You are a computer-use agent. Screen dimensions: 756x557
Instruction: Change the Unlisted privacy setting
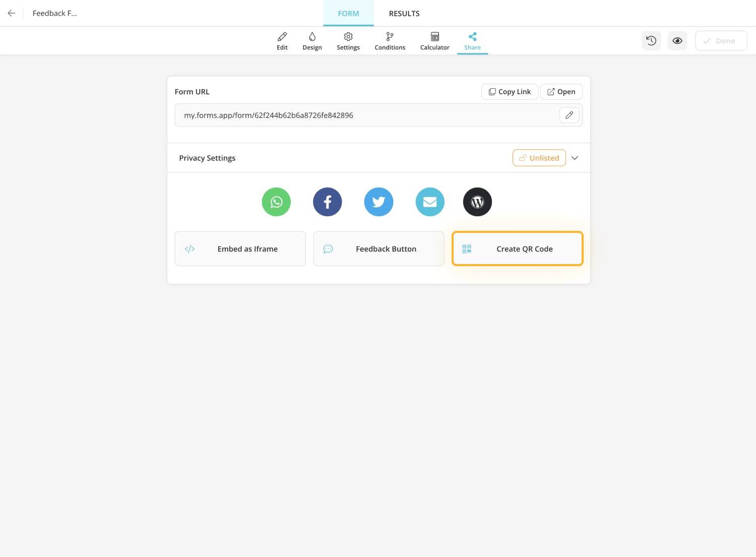(539, 158)
